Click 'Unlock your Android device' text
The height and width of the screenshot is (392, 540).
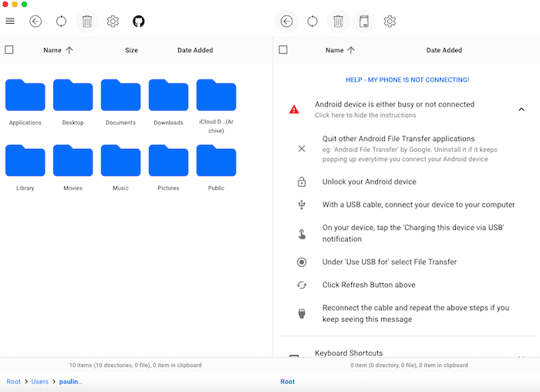(x=370, y=182)
